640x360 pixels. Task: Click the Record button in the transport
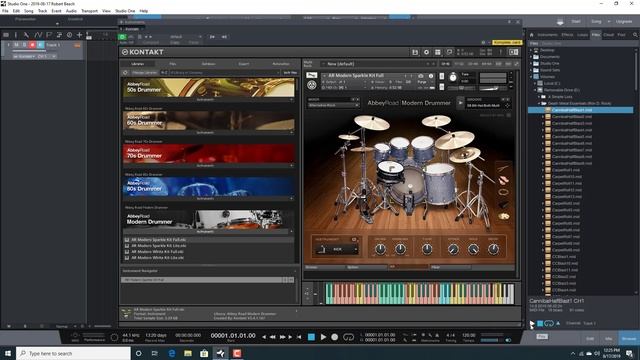(x=335, y=337)
